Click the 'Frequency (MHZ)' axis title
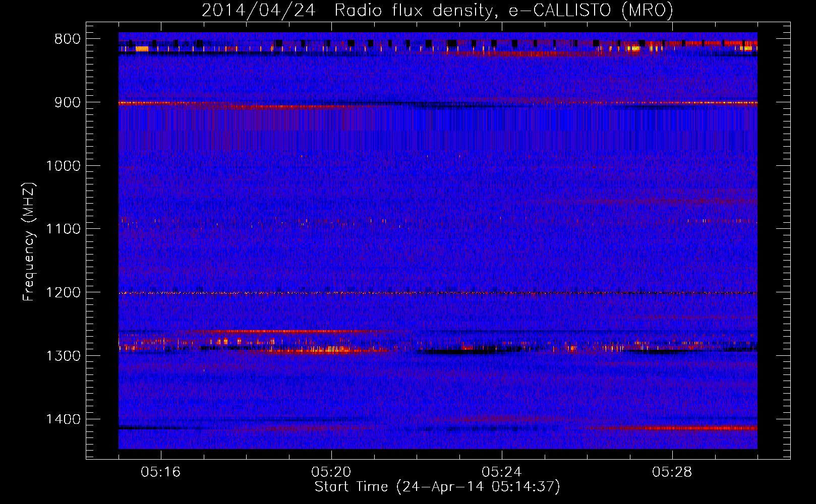Viewport: 816px width, 504px height. point(29,241)
